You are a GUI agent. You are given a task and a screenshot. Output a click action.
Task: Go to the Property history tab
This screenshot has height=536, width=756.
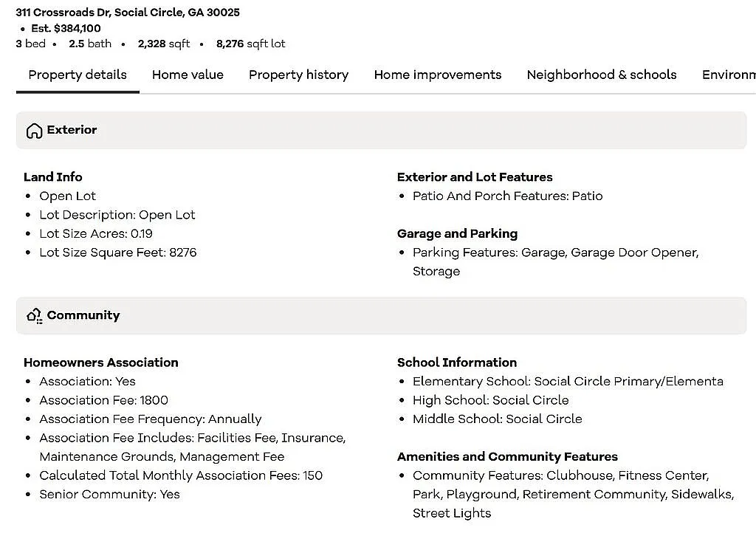click(298, 75)
